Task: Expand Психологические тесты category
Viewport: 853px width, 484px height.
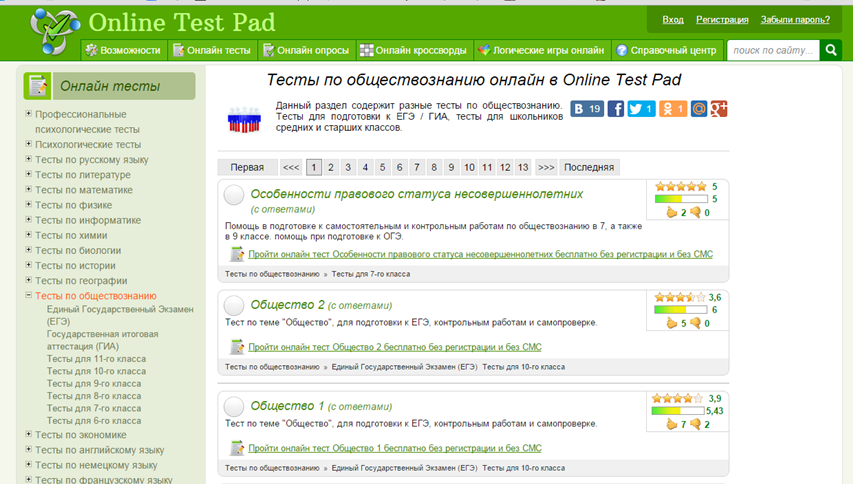Action: coord(28,144)
